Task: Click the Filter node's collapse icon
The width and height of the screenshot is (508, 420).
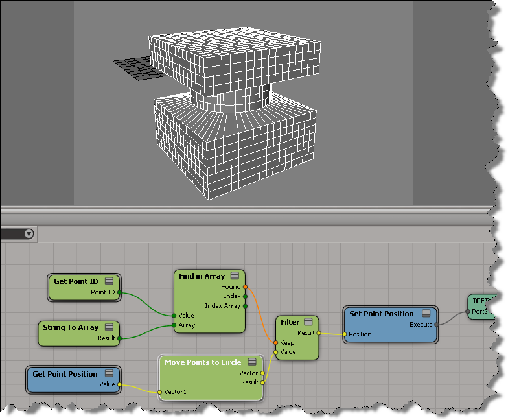Action: click(x=309, y=322)
